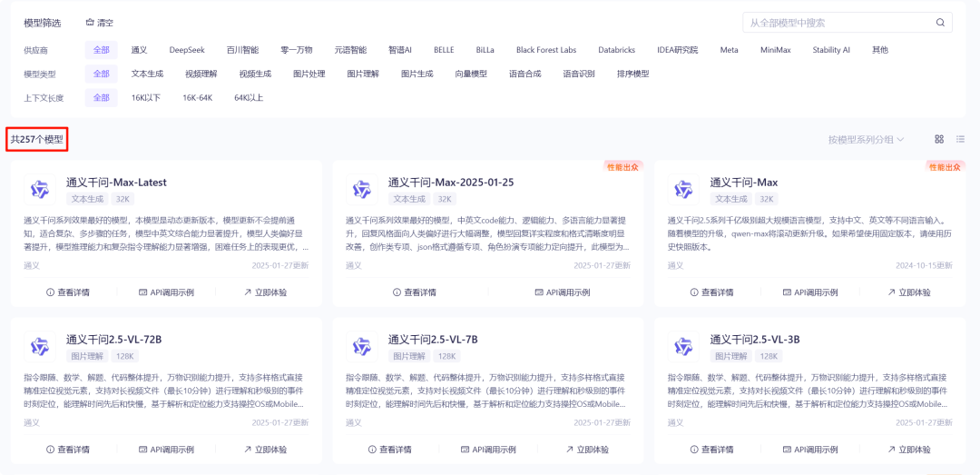Filter model type by 向量模型

[x=471, y=74]
